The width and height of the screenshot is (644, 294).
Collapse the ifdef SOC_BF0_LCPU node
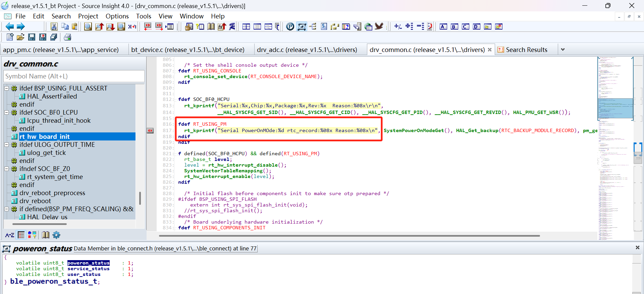coord(6,112)
